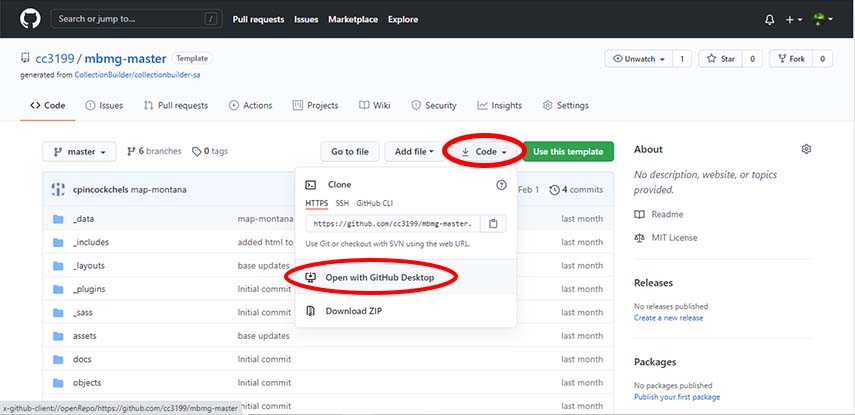855x415 pixels.
Task: Click the _data folder icon
Action: tap(58, 219)
